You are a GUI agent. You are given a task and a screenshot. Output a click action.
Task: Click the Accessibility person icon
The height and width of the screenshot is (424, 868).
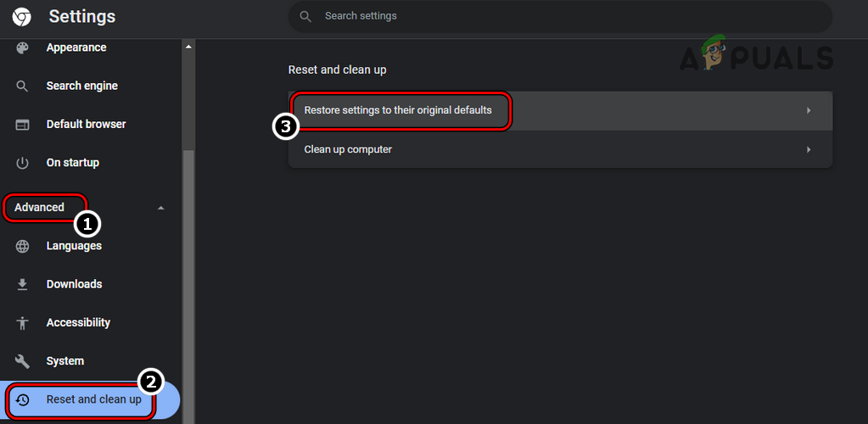(23, 323)
